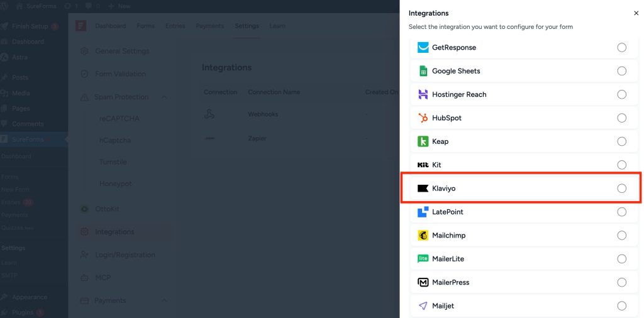The image size is (644, 318).
Task: Click New in the admin bar
Action: (119, 6)
